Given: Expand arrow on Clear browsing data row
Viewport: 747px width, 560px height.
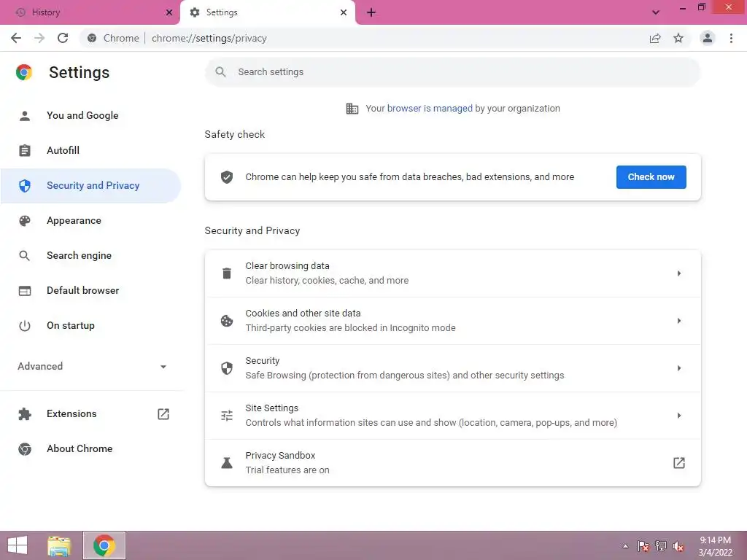Looking at the screenshot, I should (679, 273).
